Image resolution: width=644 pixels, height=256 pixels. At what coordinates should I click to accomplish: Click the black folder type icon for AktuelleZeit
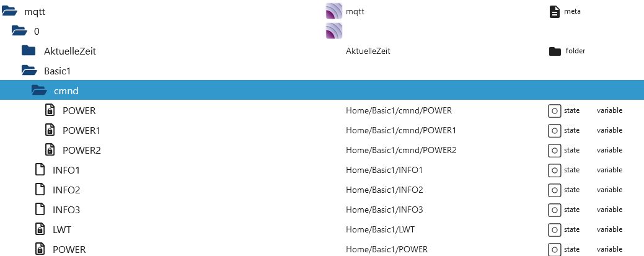[554, 51]
